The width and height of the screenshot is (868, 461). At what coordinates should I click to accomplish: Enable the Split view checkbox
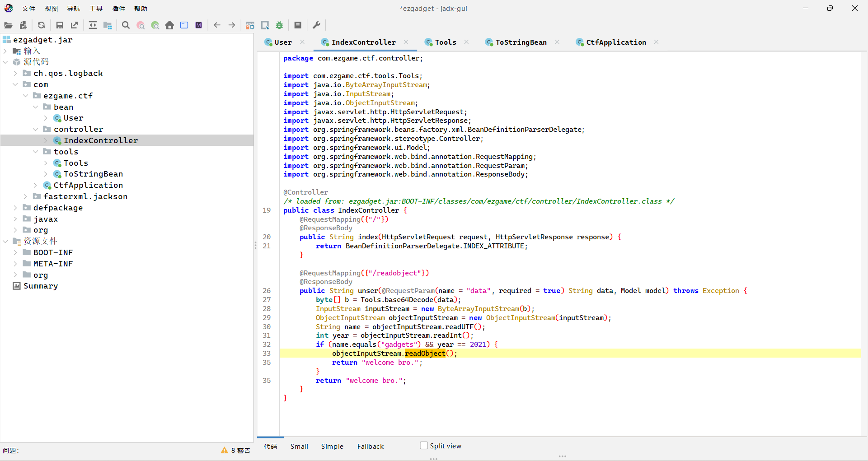coord(424,446)
